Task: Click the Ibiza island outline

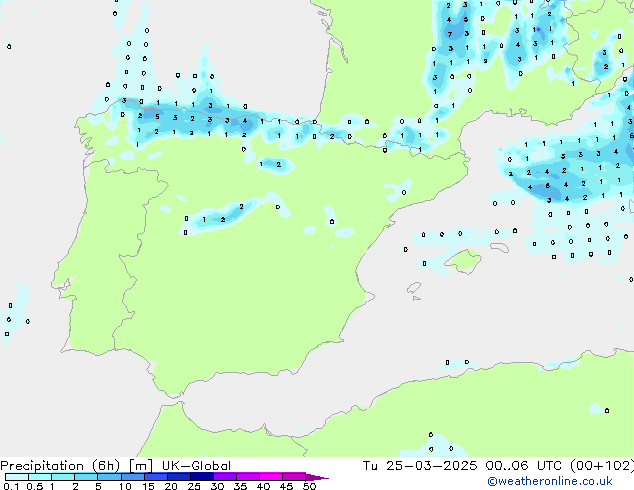Action: (x=414, y=288)
